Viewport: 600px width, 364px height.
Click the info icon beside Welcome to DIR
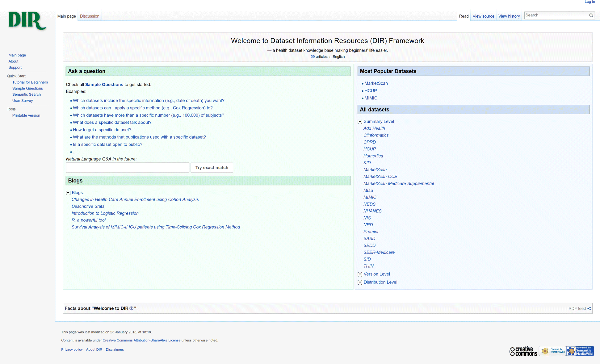tap(131, 308)
